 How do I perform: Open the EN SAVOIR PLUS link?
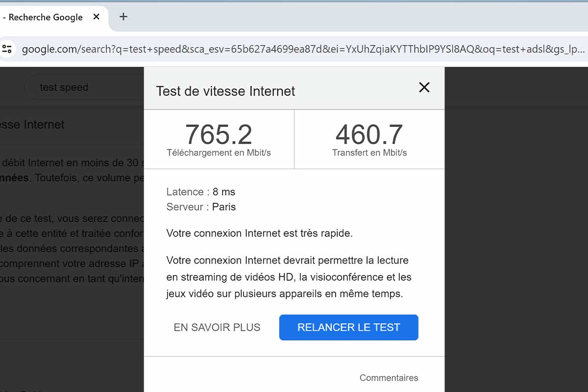[x=217, y=327]
